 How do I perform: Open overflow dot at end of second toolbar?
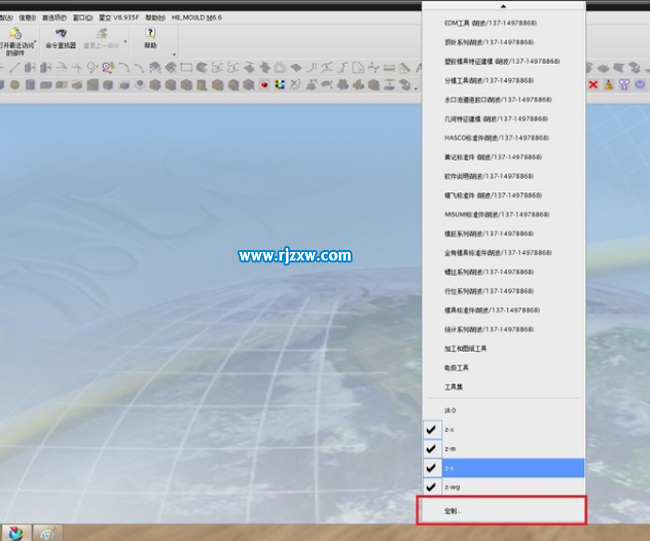[415, 88]
